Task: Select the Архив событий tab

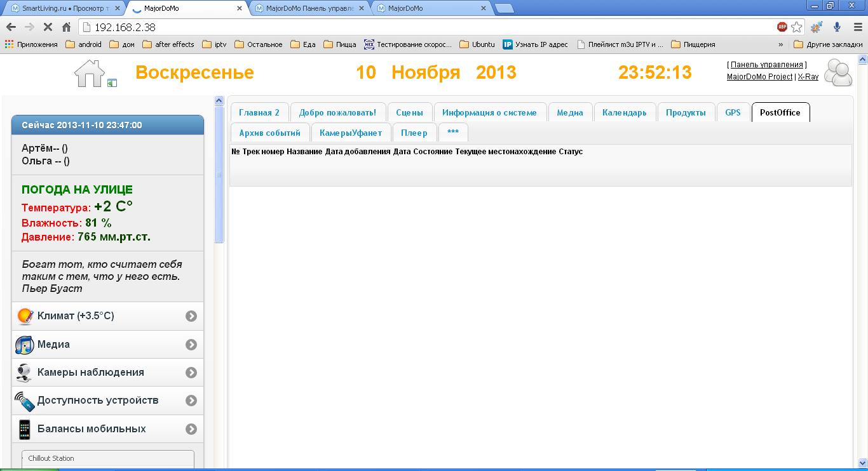Action: tap(269, 133)
